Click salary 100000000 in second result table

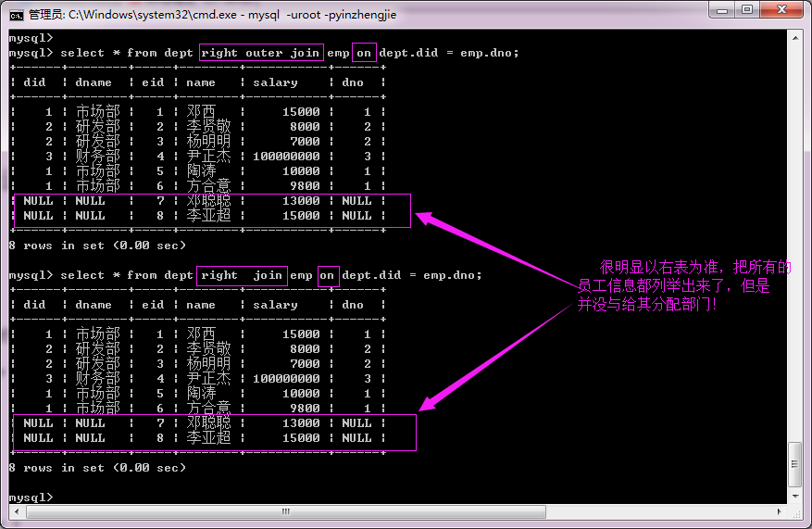click(286, 378)
